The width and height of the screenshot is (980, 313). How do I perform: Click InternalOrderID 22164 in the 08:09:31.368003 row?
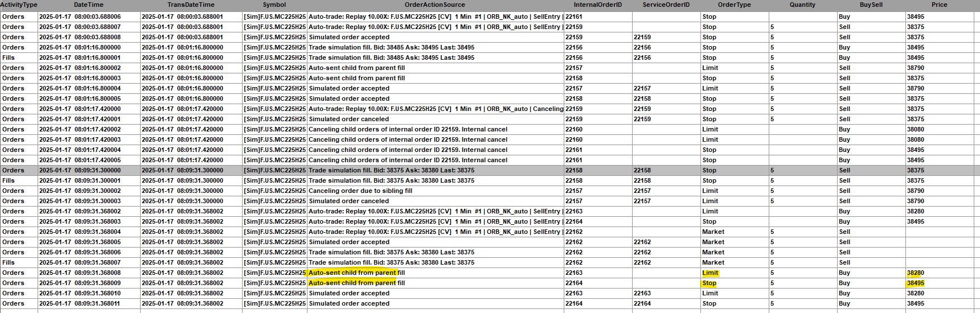point(574,221)
